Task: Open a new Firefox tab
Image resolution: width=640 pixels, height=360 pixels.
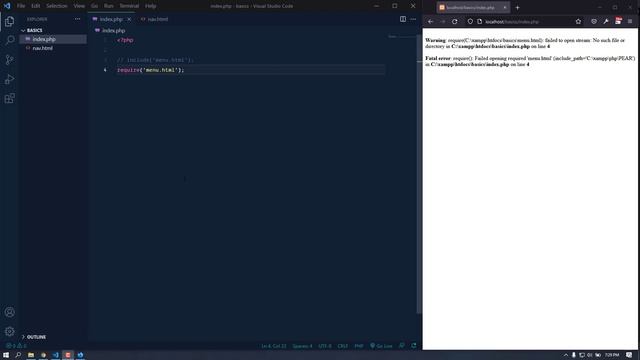Action: 517,7
